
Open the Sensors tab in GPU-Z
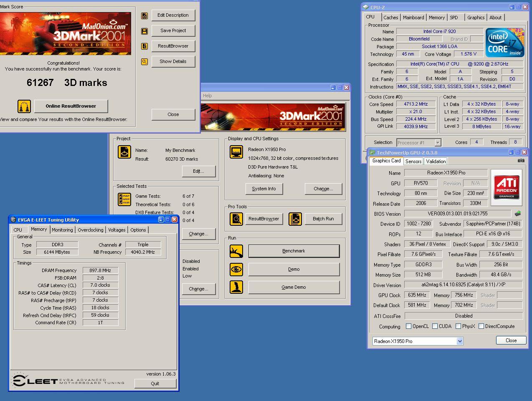coord(413,161)
